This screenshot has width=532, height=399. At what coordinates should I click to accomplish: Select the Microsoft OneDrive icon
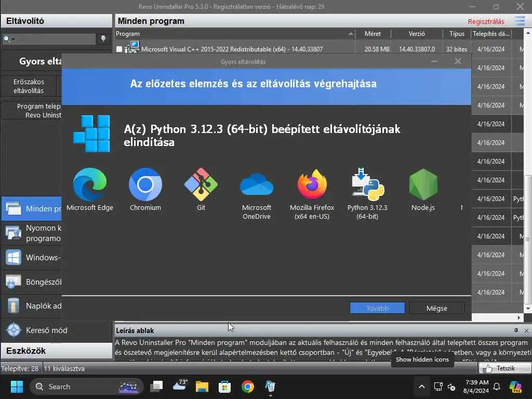pyautogui.click(x=257, y=184)
